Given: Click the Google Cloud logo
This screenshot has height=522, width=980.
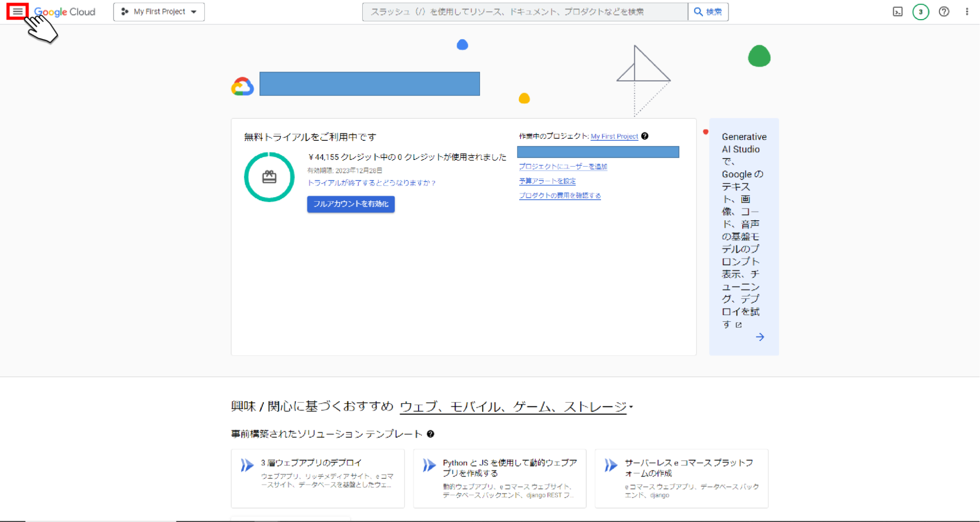Looking at the screenshot, I should coord(65,12).
